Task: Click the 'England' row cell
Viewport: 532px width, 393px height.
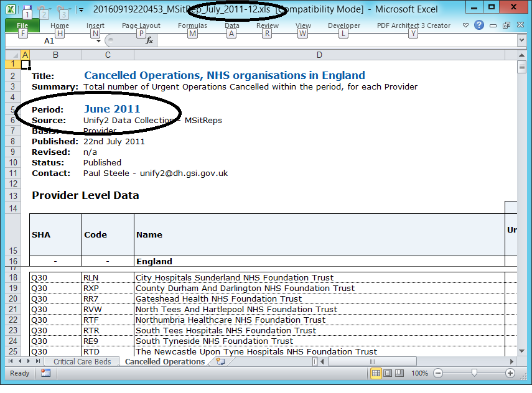Action: point(319,261)
